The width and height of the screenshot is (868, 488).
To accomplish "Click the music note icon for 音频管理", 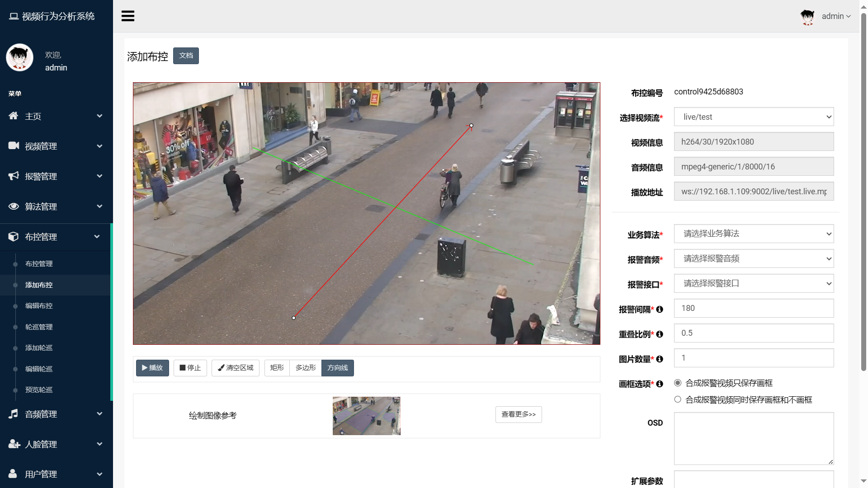I will click(14, 413).
